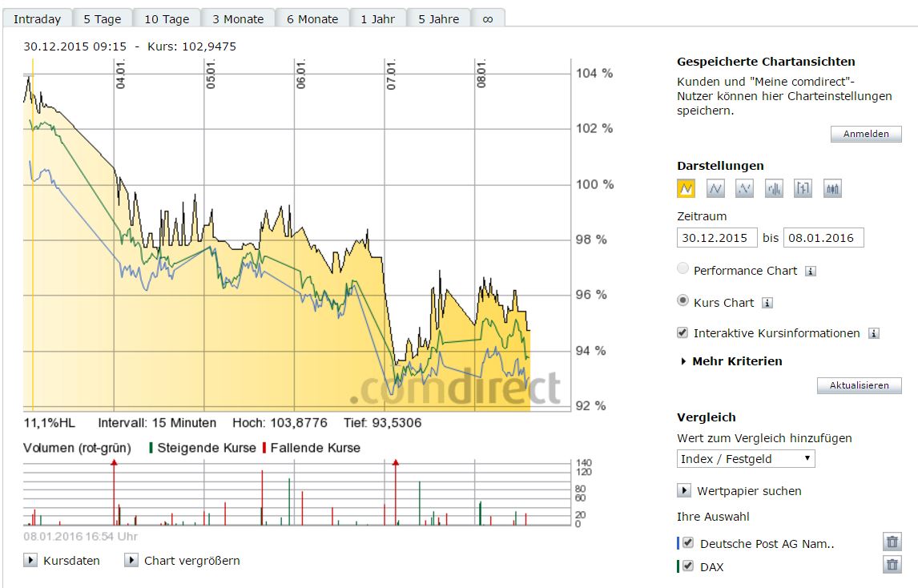Select the filled mountain chart style

[686, 188]
